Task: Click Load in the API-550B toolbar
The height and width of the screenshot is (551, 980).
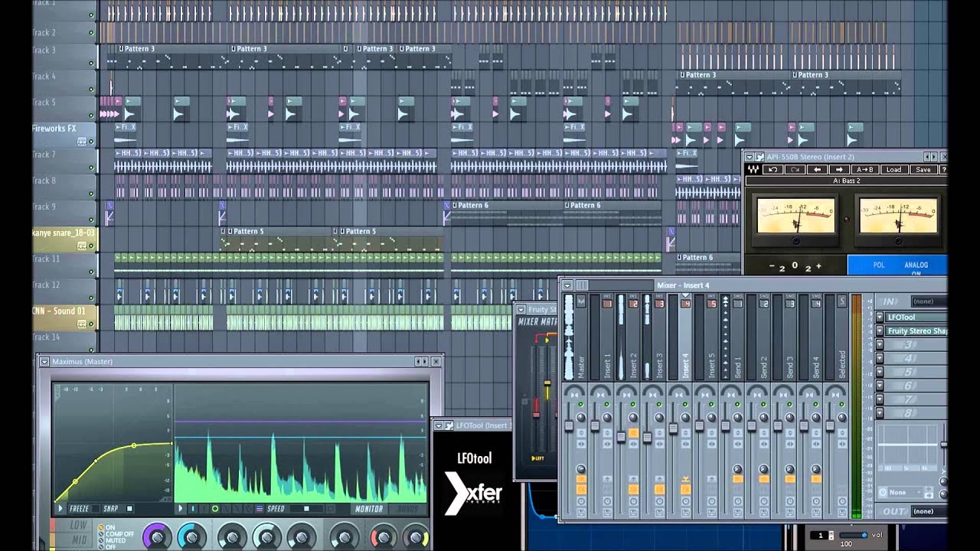Action: click(893, 169)
